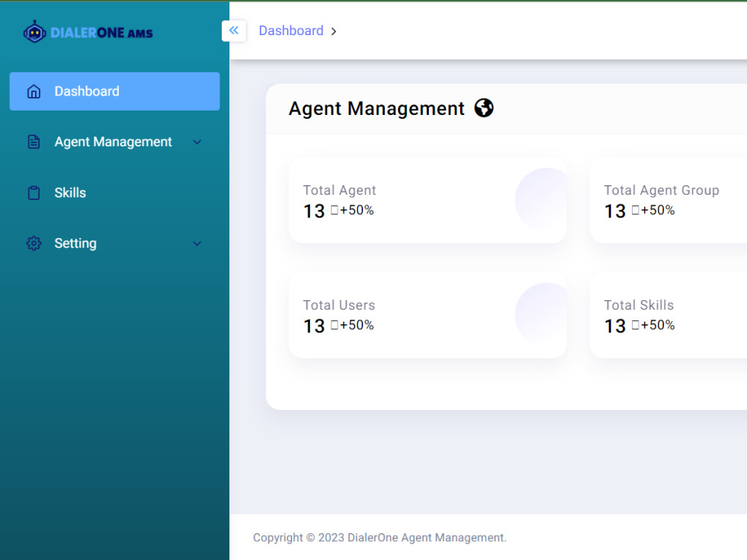
Task: Click the +50% value under Total Users
Action: tap(357, 325)
